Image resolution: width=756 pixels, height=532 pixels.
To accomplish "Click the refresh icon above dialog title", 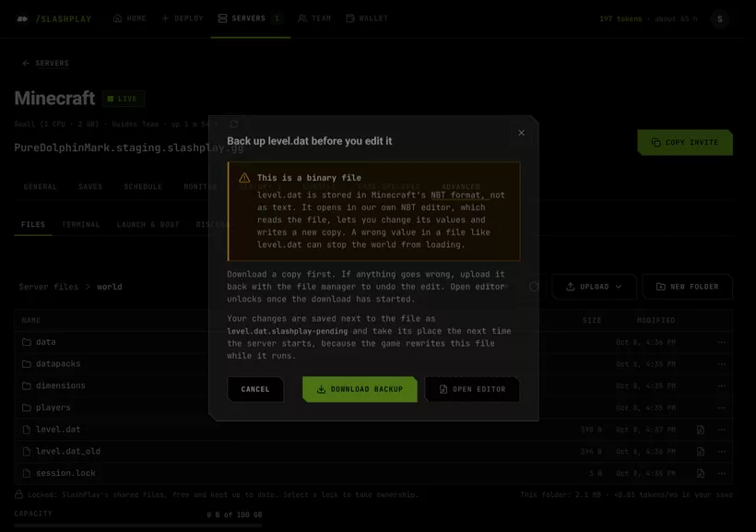I will click(234, 124).
